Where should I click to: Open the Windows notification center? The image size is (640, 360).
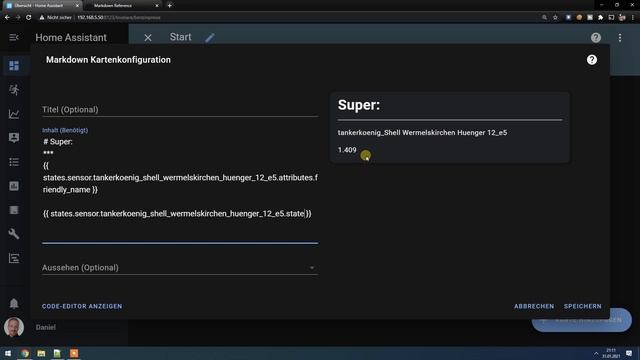[629, 353]
